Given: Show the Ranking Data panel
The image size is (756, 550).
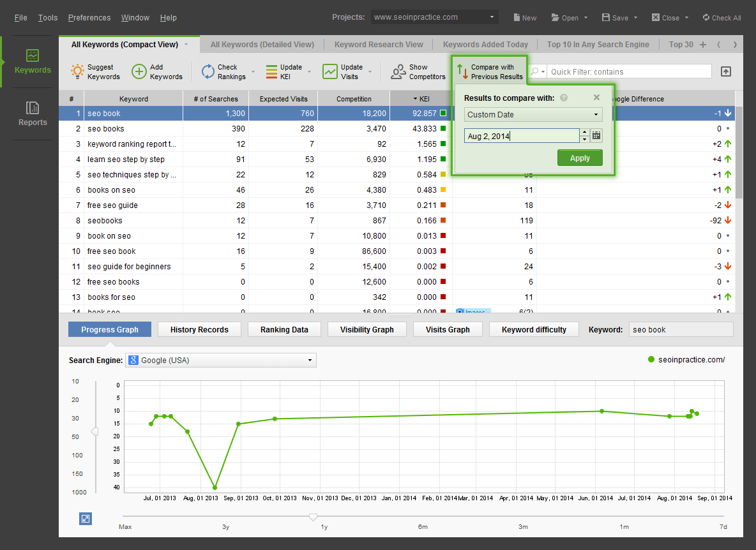Looking at the screenshot, I should 285,329.
